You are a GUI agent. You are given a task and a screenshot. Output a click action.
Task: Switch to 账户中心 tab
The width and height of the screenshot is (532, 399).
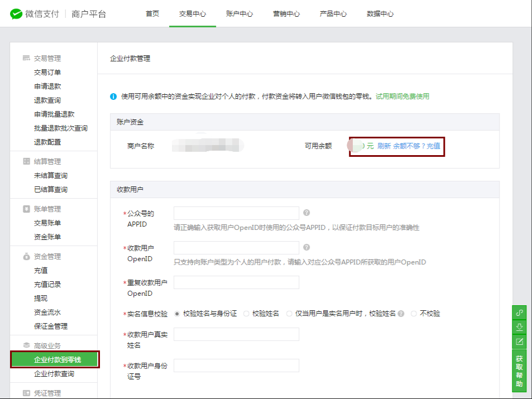pos(239,14)
